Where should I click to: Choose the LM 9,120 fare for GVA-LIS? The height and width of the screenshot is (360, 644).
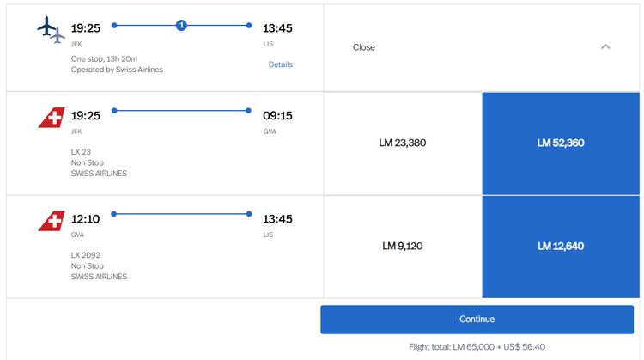pos(403,246)
